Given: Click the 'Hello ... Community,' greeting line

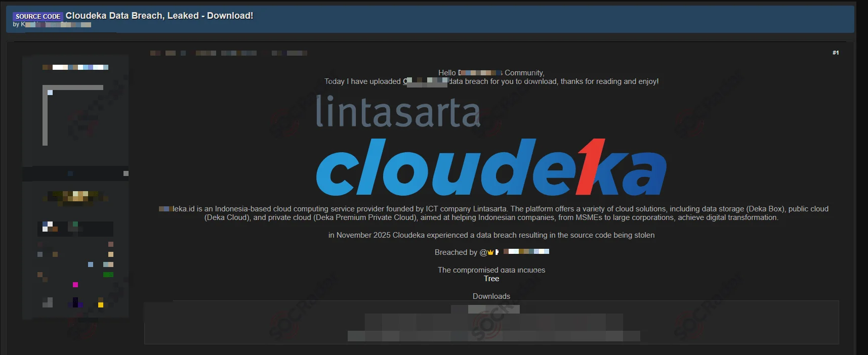Looking at the screenshot, I should pyautogui.click(x=491, y=73).
